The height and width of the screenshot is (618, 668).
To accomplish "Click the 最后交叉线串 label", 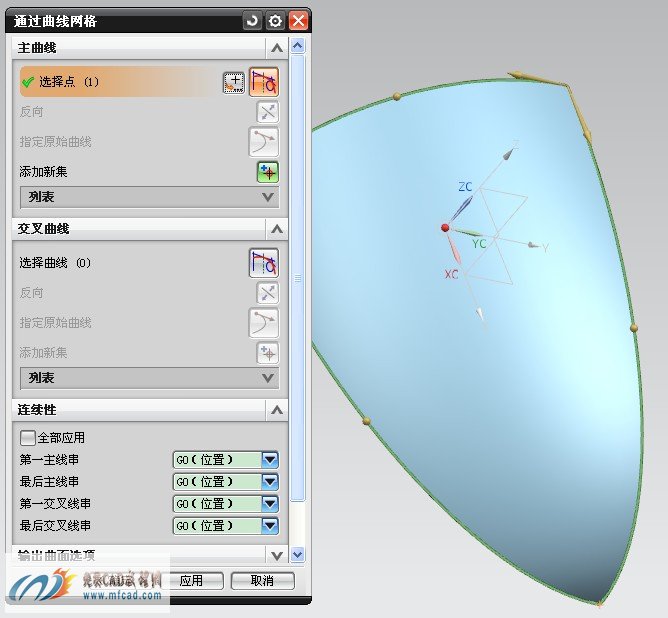I will (x=55, y=526).
